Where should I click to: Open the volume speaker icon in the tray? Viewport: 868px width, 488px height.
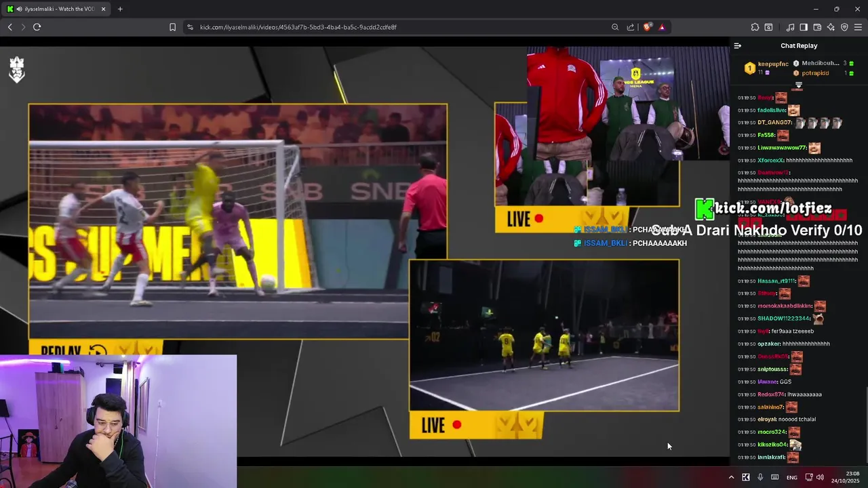tap(821, 477)
